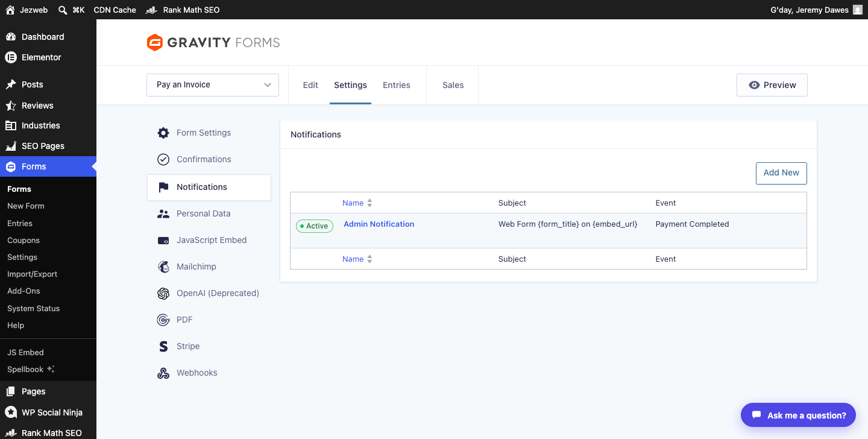Click the Mailchimp monkey icon
The image size is (868, 439).
coord(163,267)
